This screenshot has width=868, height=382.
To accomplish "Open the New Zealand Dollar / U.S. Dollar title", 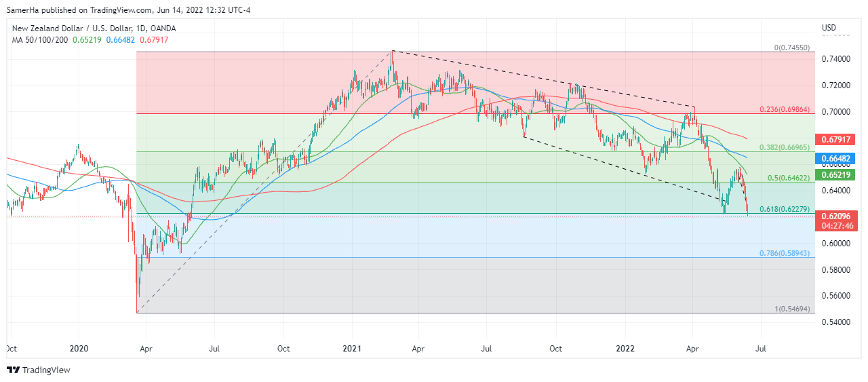I will click(94, 28).
